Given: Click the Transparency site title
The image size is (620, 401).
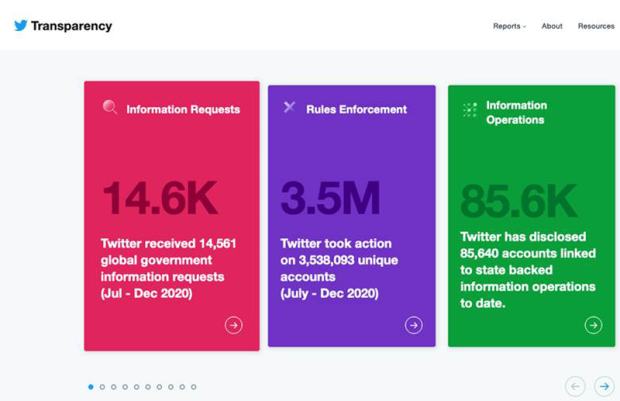Looking at the screenshot, I should click(x=71, y=26).
